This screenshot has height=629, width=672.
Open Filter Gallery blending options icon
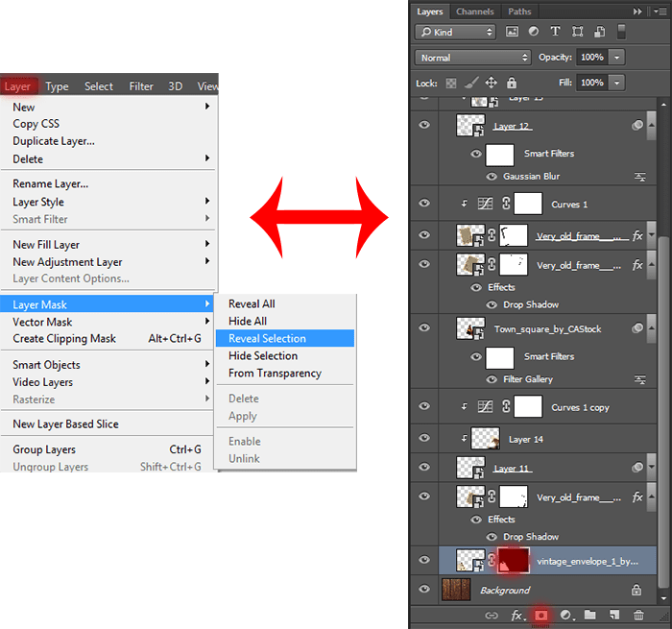point(640,379)
